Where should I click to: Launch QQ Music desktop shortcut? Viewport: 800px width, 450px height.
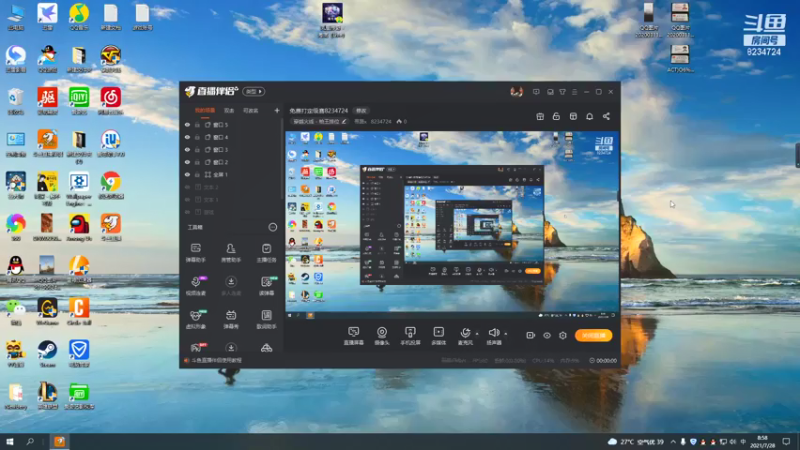79,16
